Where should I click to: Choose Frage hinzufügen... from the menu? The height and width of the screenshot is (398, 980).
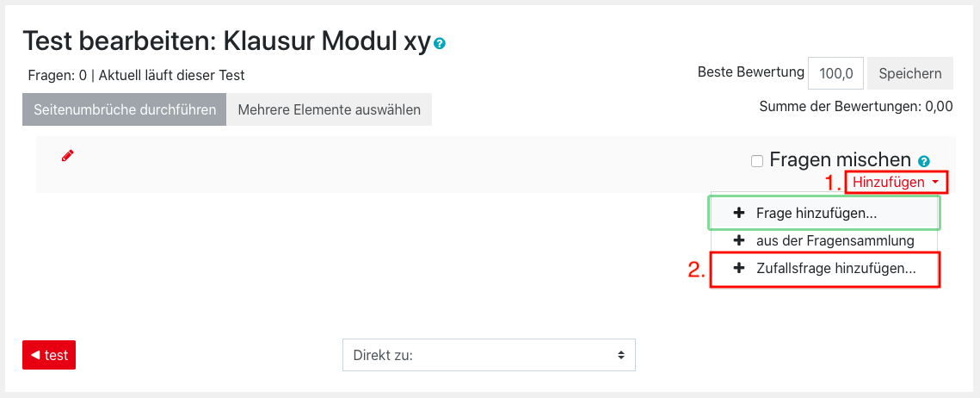[817, 213]
